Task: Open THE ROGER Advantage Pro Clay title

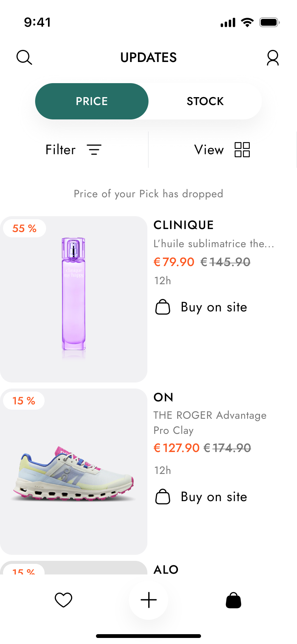Action: [210, 422]
